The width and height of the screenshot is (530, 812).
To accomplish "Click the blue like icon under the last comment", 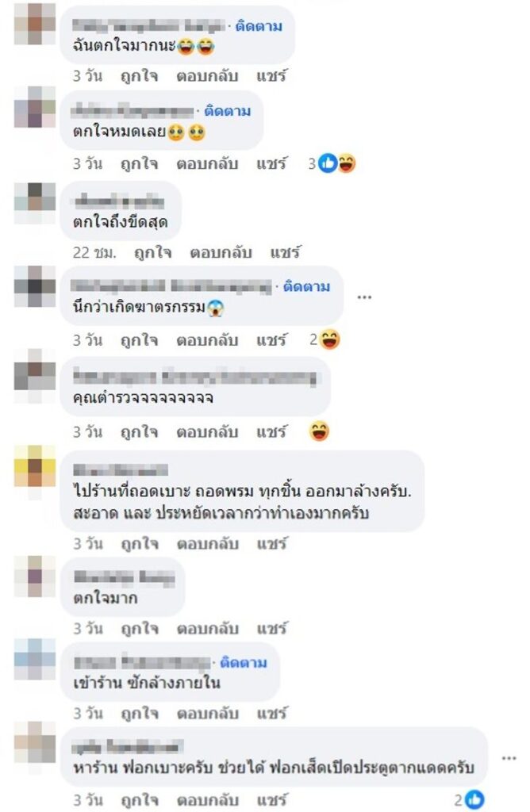I will pos(474,800).
